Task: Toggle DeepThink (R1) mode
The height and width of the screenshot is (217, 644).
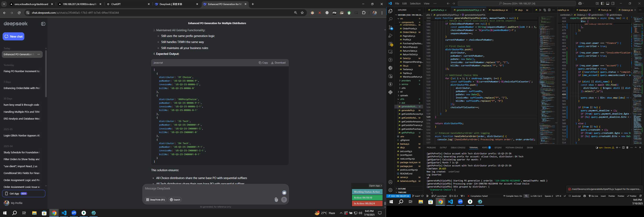Action: [155, 200]
